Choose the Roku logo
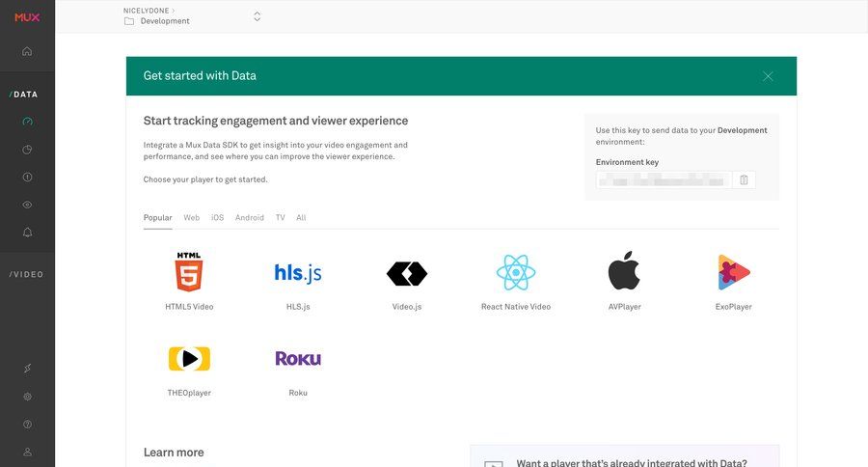 298,358
